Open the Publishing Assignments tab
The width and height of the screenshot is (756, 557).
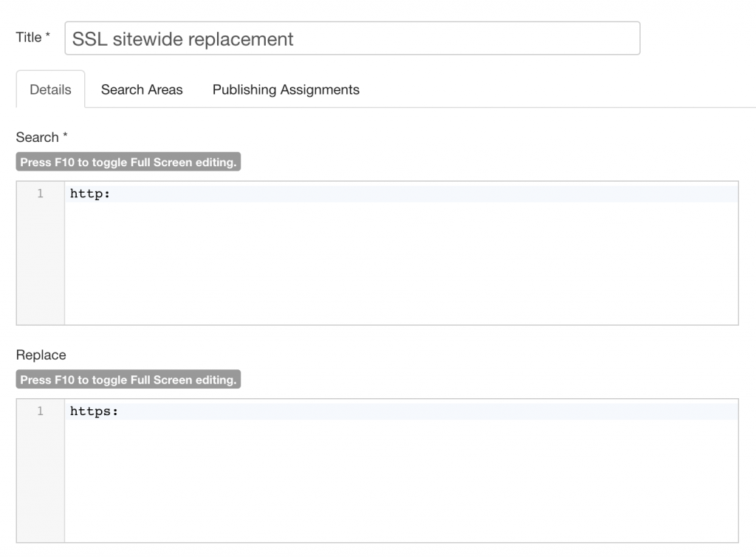point(286,89)
